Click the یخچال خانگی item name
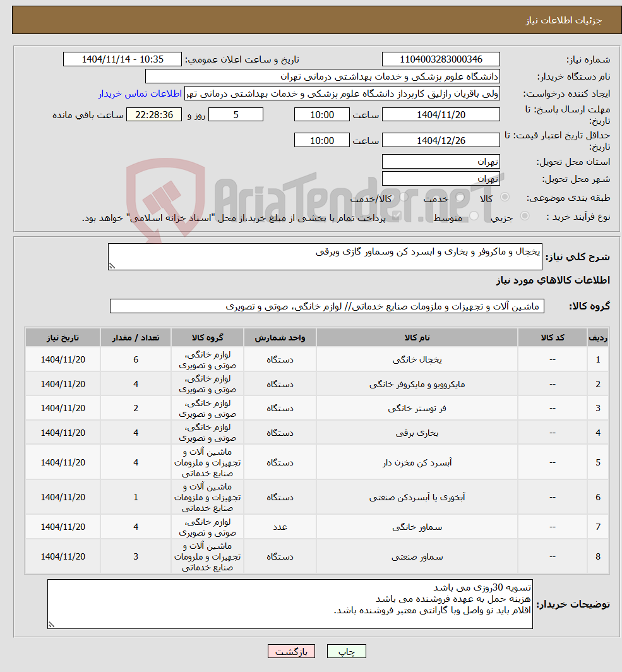Viewport: 622px width, 672px height. point(417,359)
